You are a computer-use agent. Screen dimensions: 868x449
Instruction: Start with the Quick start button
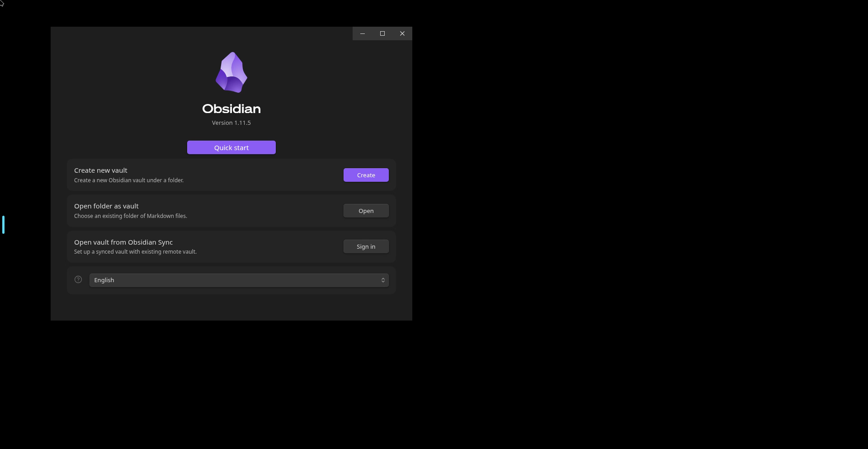[x=231, y=147]
